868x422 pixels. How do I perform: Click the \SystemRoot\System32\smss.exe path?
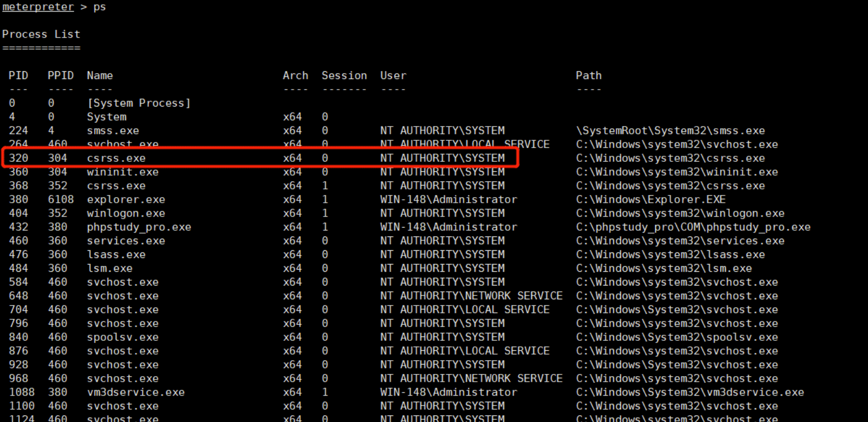pos(671,131)
